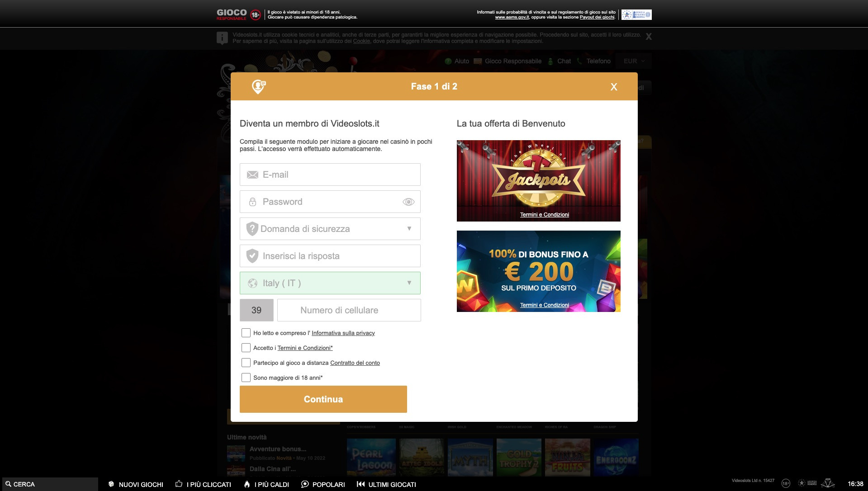Open the green Chat icon
The height and width of the screenshot is (491, 868).
click(550, 61)
